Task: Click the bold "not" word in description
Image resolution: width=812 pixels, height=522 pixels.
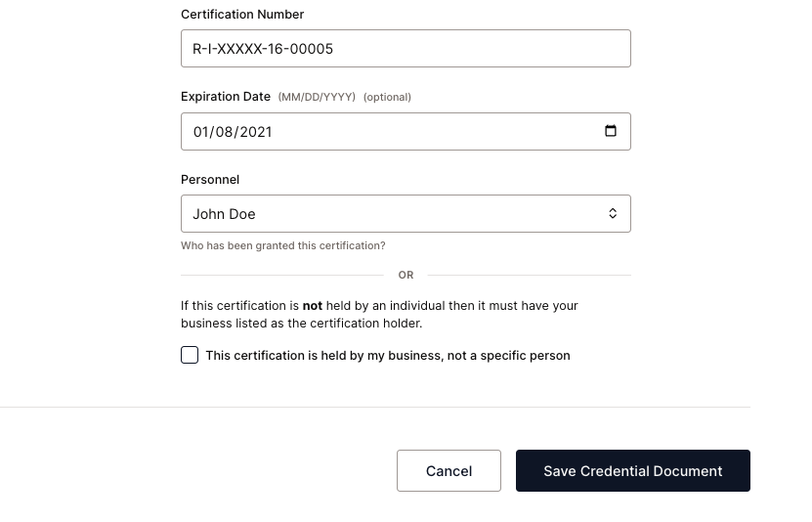Action: coord(313,306)
